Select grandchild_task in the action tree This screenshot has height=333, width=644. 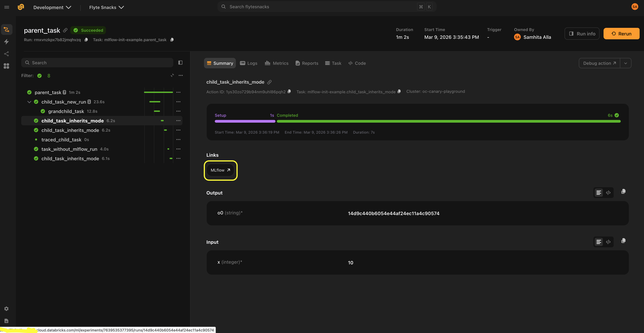coord(66,111)
